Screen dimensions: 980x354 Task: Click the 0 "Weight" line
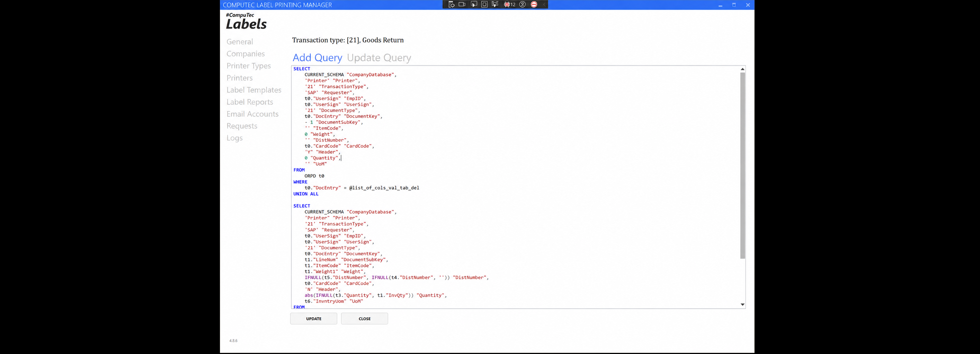click(320, 134)
